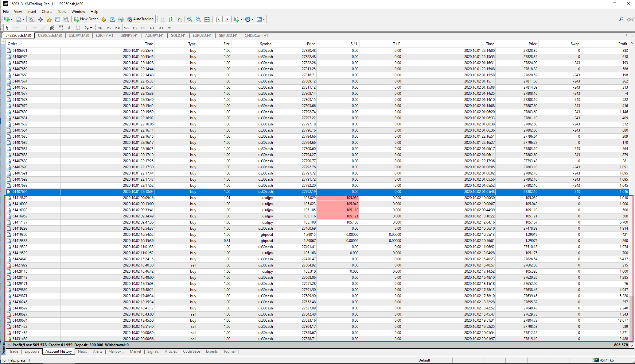Open the Insert menu

click(32, 11)
